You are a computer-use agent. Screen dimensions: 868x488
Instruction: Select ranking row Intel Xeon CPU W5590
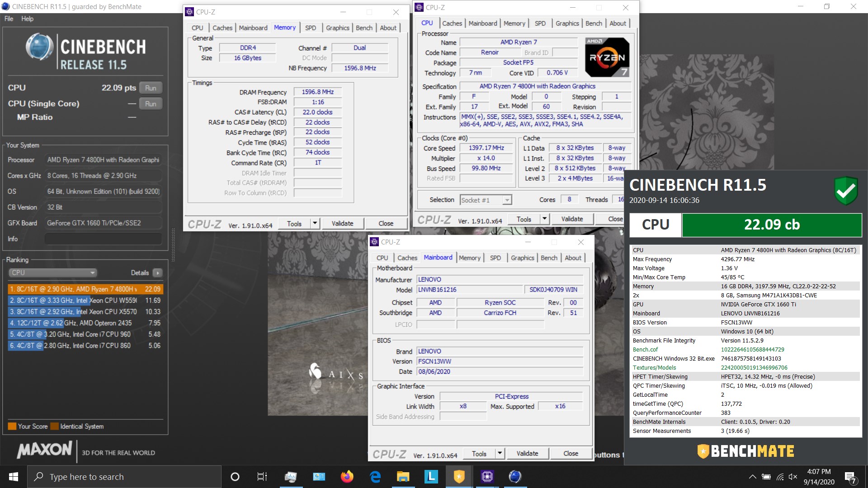[x=85, y=300]
